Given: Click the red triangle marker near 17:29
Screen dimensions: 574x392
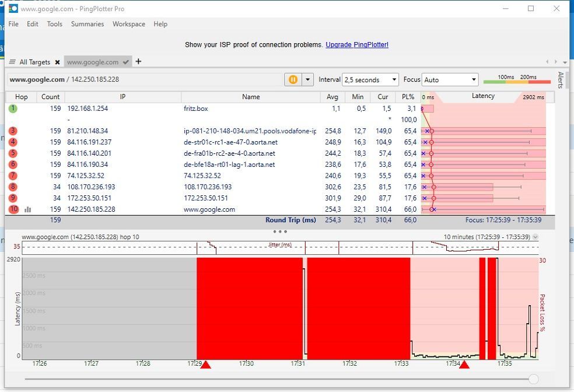Looking at the screenshot, I should (206, 365).
